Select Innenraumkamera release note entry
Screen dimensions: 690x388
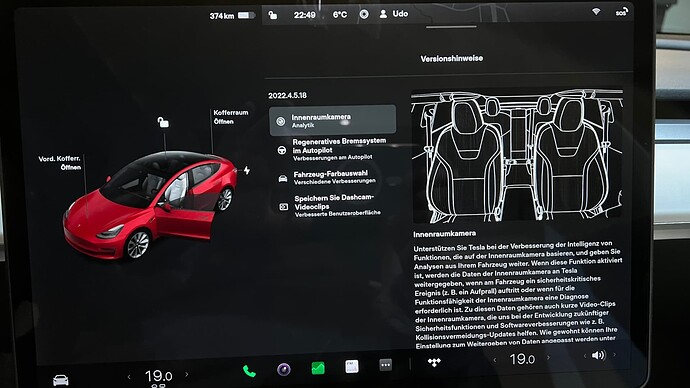(x=333, y=120)
